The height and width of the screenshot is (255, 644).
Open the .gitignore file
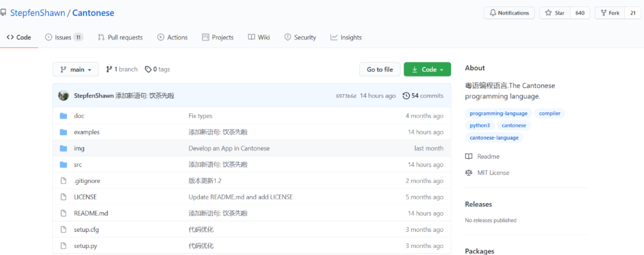point(87,181)
